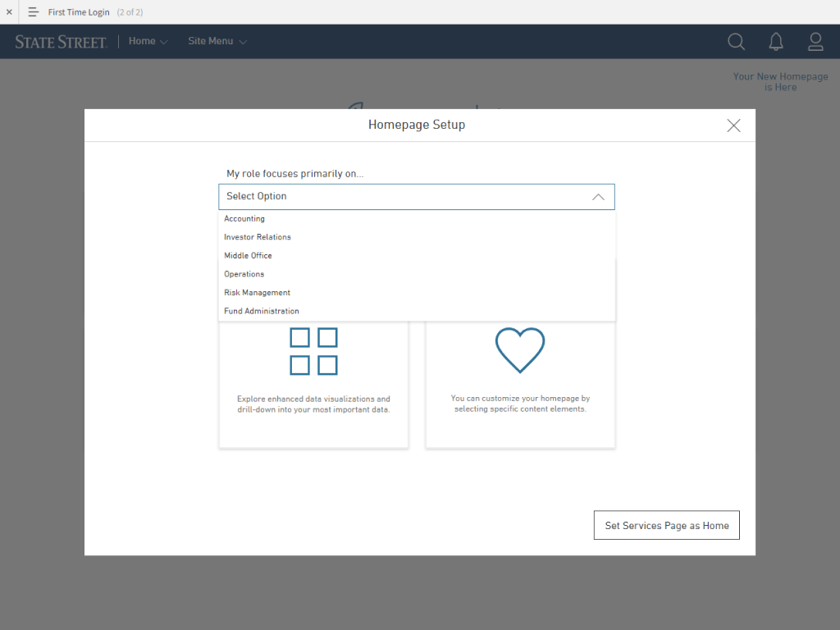Choose Risk Management role
The height and width of the screenshot is (630, 840).
coord(257,293)
